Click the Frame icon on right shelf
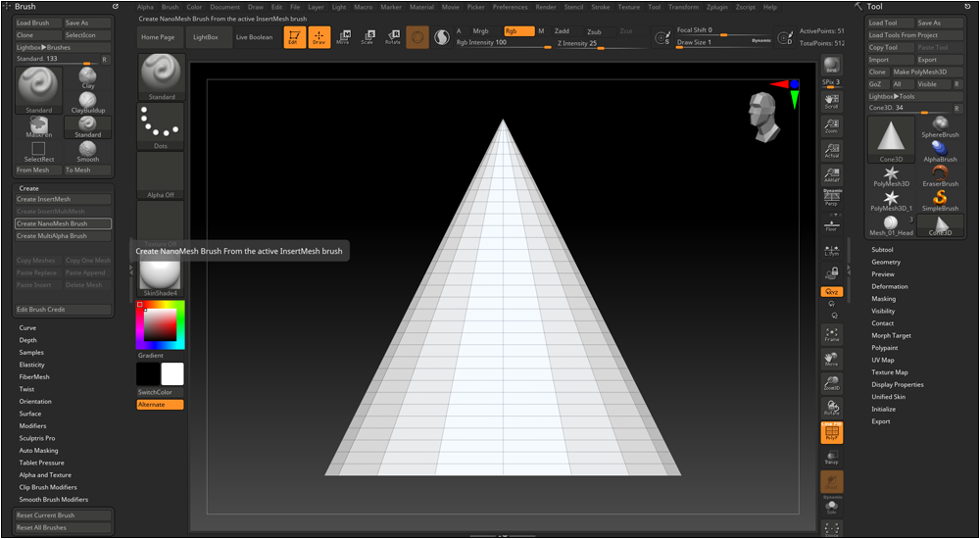 (831, 334)
